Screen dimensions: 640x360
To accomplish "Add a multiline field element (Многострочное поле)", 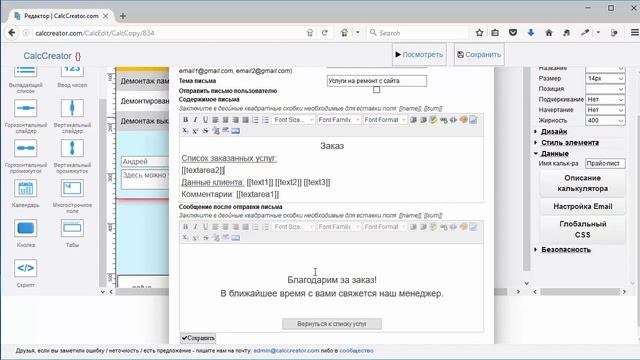I will click(72, 188).
